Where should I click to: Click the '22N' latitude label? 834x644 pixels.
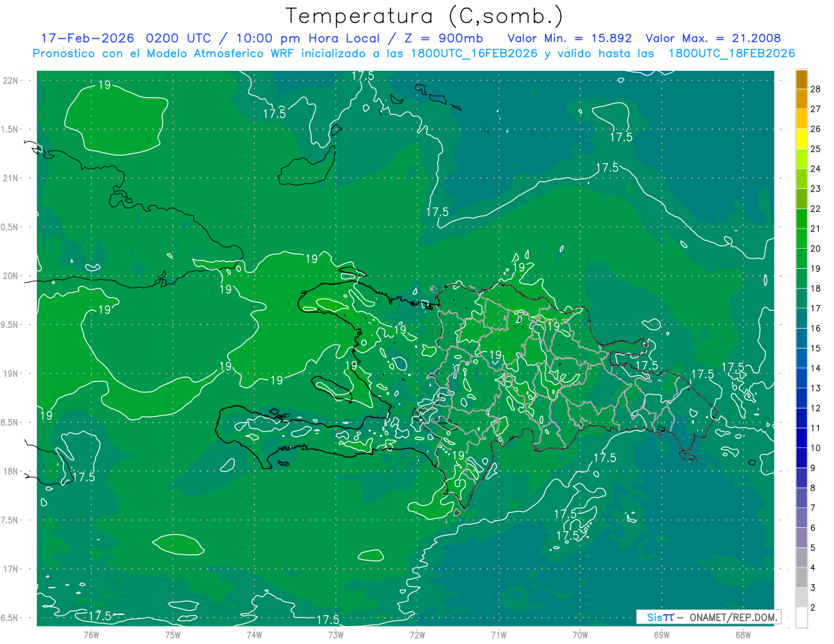click(x=12, y=80)
